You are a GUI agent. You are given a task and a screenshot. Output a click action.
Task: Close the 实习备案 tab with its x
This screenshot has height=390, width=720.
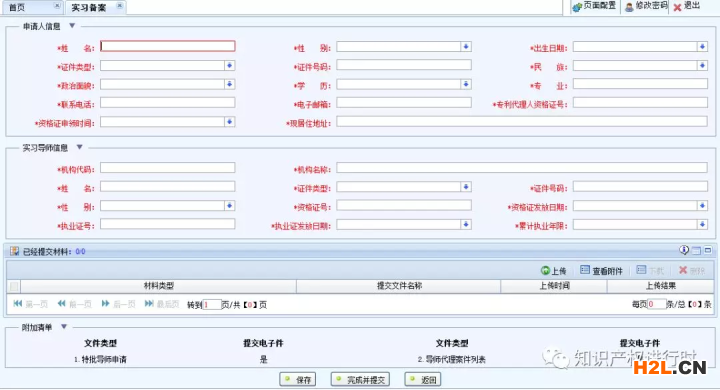[120, 6]
